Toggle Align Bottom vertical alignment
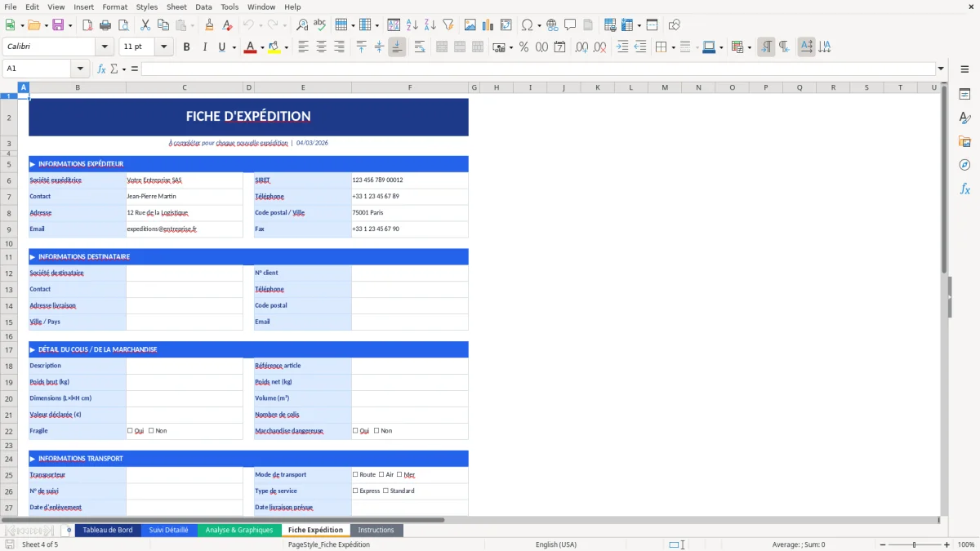Screen dimensions: 980x551 397,47
